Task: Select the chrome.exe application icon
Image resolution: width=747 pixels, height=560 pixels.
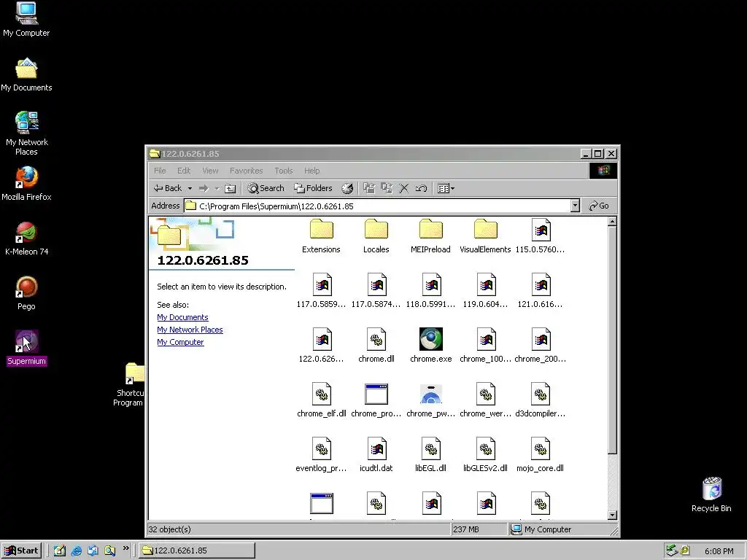Action: (430, 346)
